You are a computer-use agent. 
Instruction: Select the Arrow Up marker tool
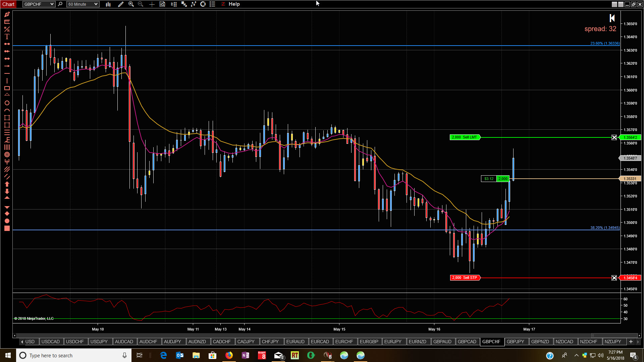(x=7, y=184)
